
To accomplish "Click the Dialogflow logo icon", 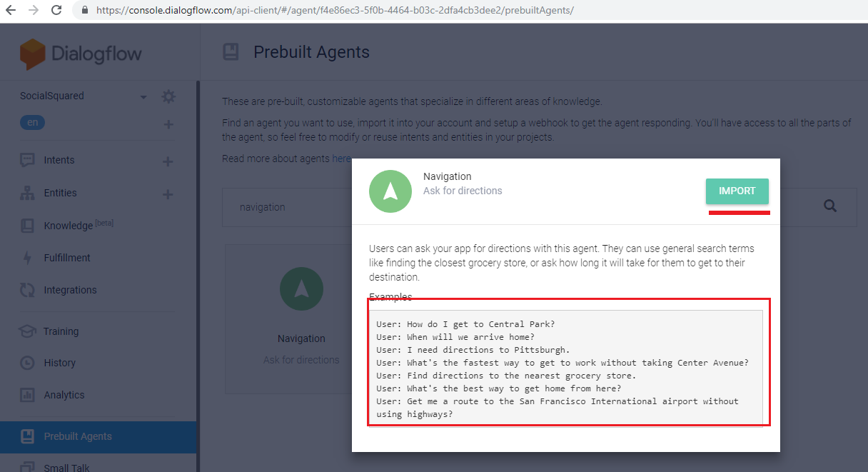I will [32, 54].
